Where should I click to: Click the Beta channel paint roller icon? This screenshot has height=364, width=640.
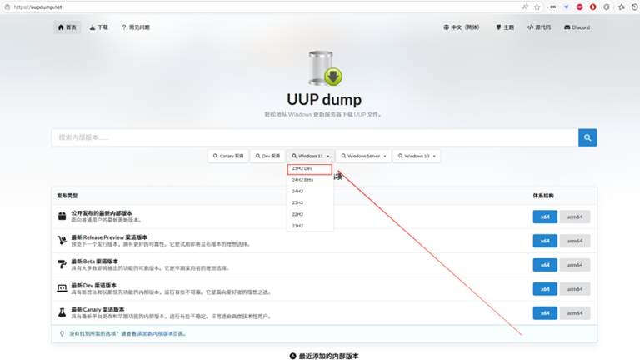tap(62, 265)
